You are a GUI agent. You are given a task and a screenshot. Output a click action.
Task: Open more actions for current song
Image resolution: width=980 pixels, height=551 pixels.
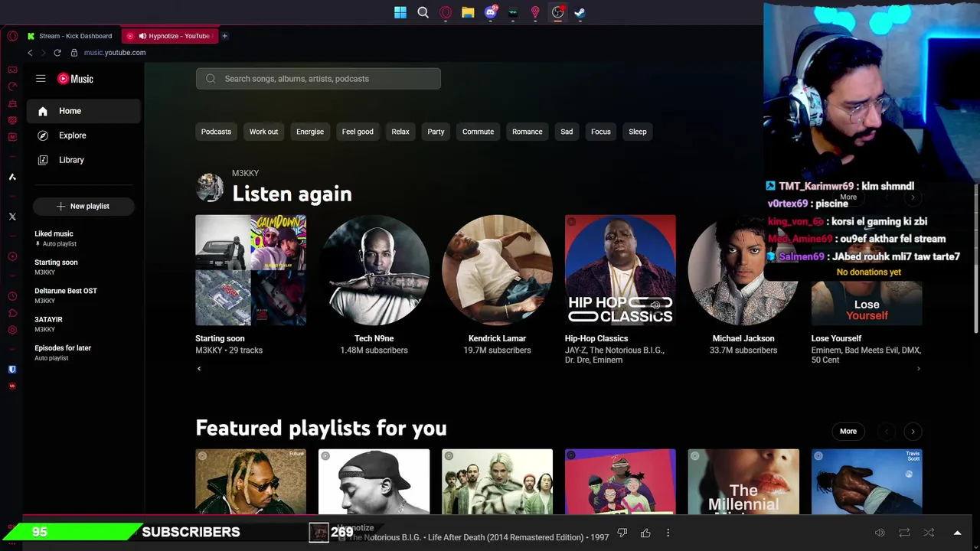coord(668,533)
